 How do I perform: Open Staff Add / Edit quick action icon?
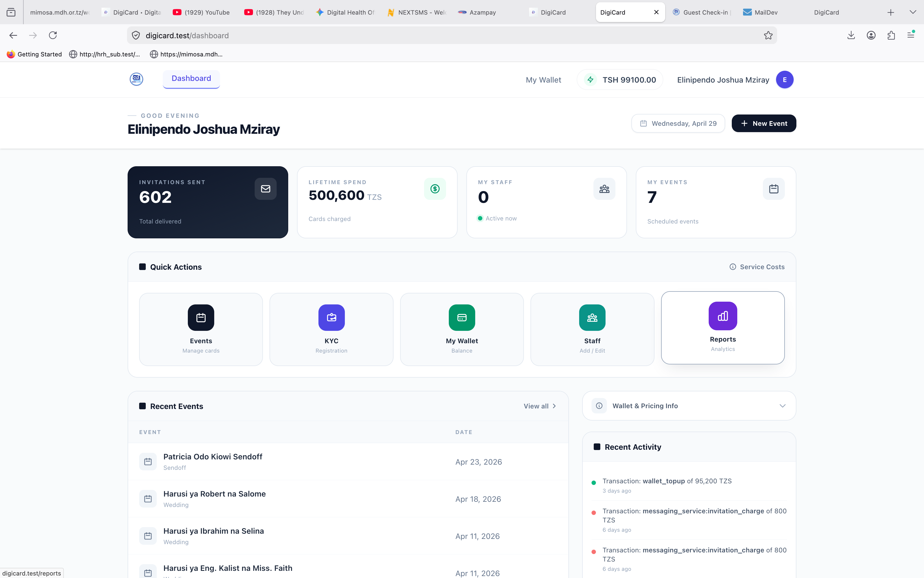coord(592,317)
